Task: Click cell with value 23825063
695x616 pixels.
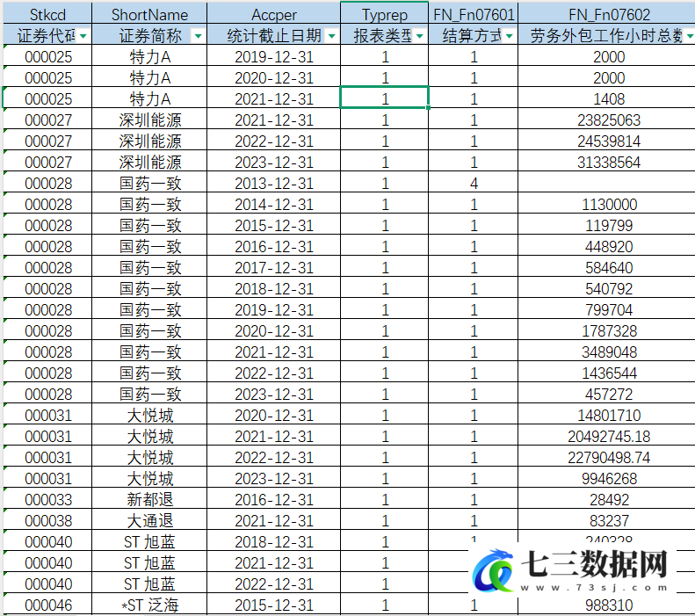Action: click(x=607, y=120)
